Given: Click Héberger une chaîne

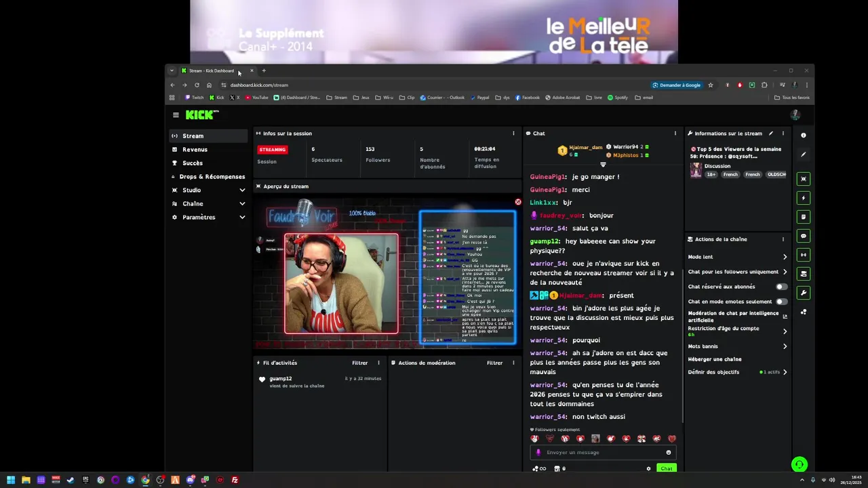Looking at the screenshot, I should [715, 359].
